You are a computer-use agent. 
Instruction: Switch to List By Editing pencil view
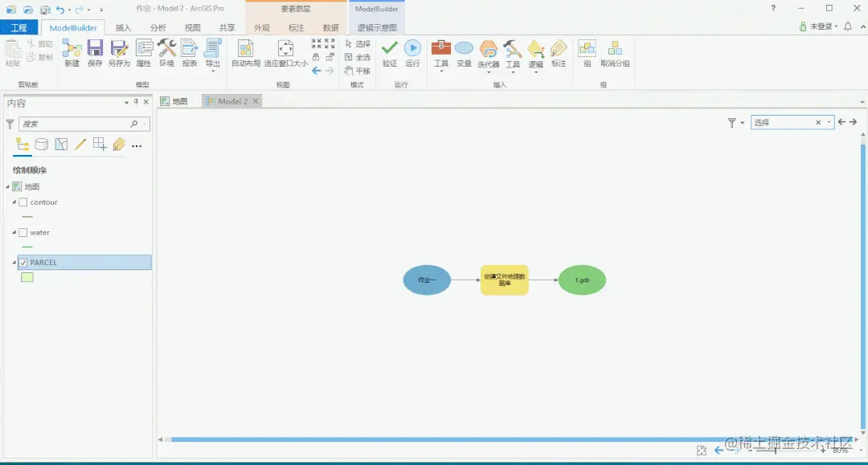point(80,145)
